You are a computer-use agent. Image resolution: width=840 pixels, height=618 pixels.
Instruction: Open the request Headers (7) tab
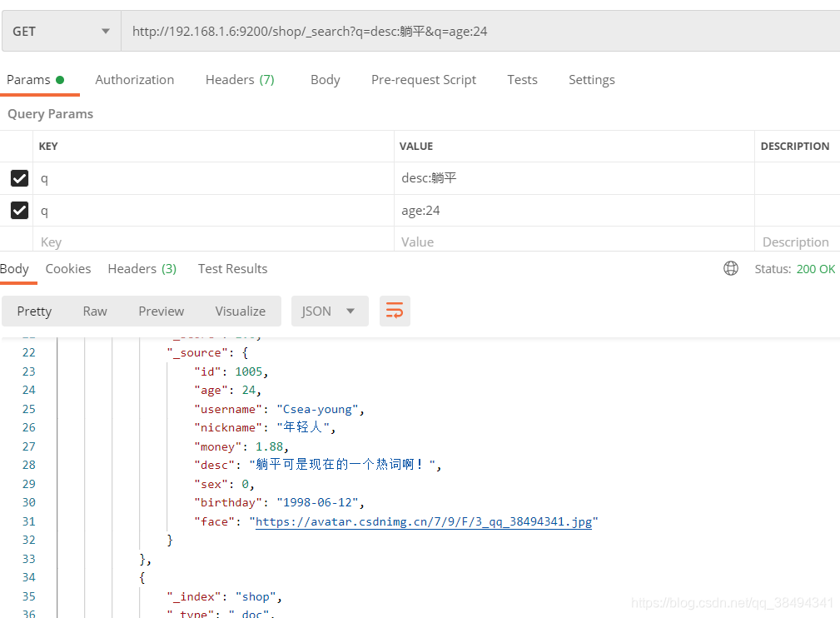pos(240,80)
